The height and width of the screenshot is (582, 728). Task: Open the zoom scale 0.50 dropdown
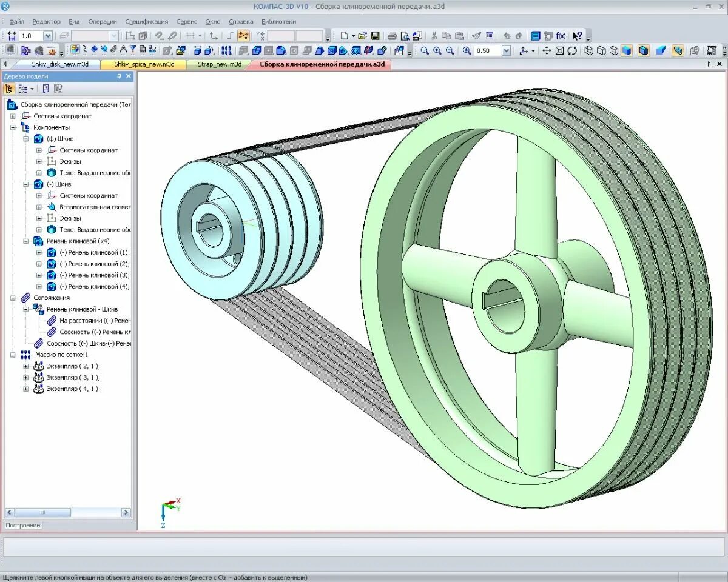(x=506, y=50)
